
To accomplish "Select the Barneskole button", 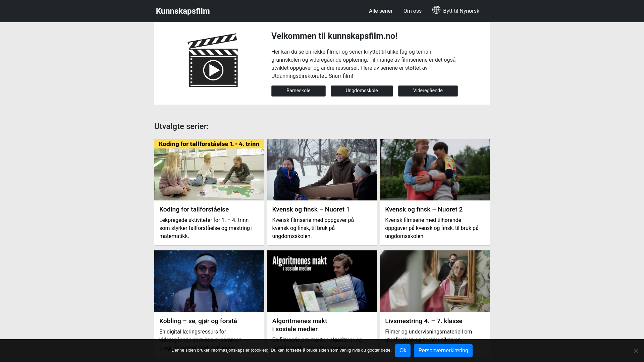I will click(298, 91).
